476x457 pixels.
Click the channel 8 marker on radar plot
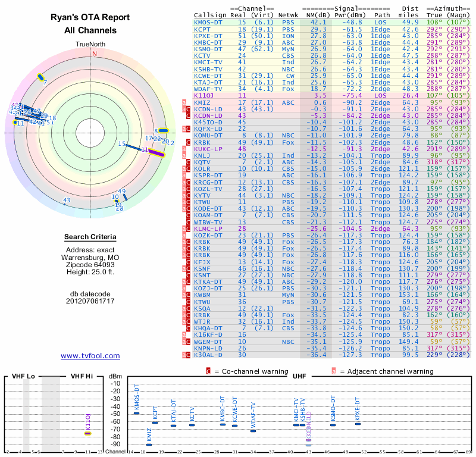point(164,131)
